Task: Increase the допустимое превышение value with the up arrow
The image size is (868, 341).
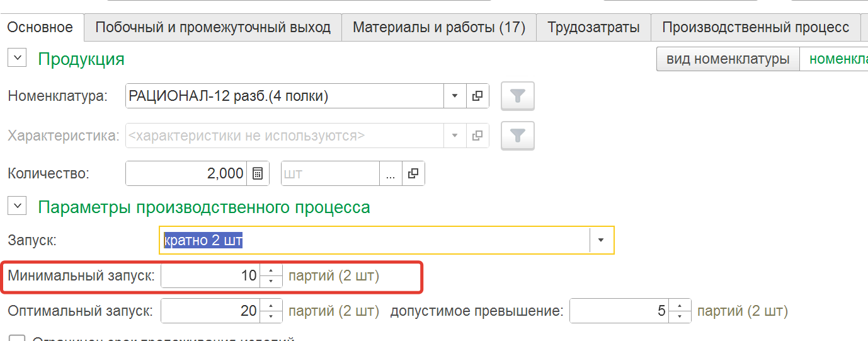Action: [x=680, y=306]
